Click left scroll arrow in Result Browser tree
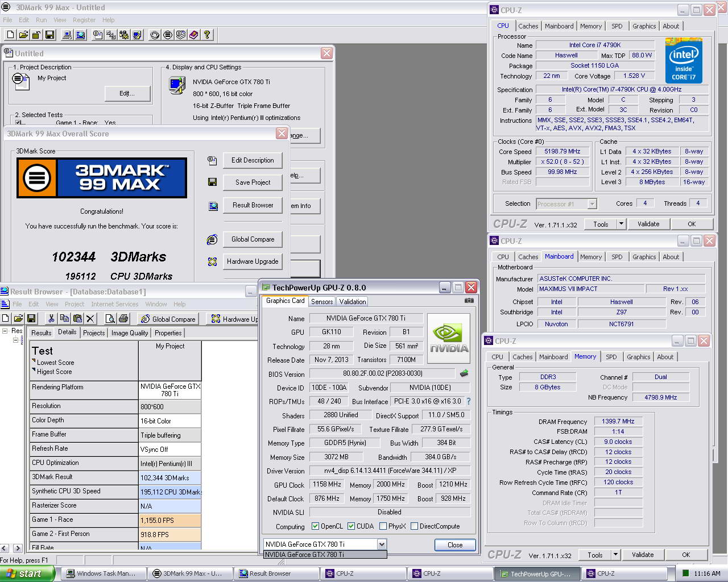728x582 pixels. coord(5,548)
